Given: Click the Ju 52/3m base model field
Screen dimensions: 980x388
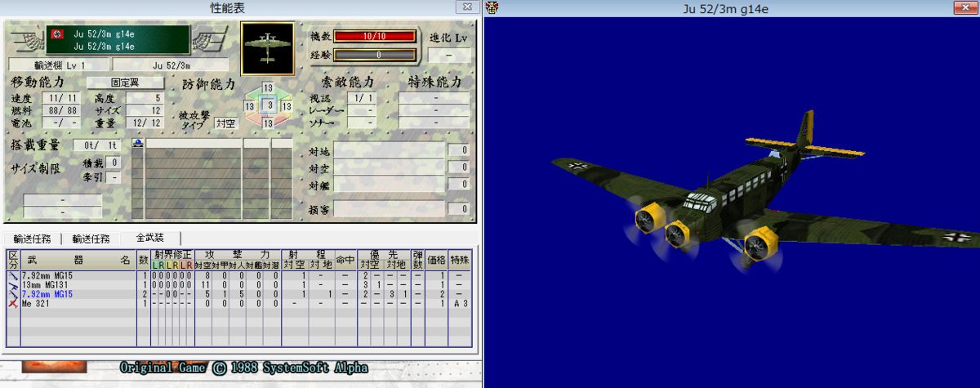Looking at the screenshot, I should tap(172, 65).
